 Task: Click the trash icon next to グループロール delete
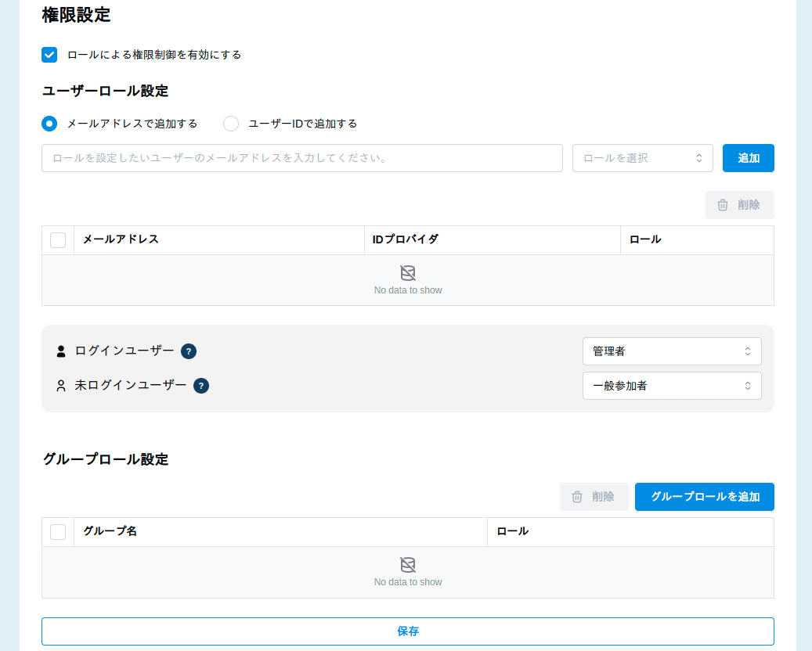(x=577, y=497)
